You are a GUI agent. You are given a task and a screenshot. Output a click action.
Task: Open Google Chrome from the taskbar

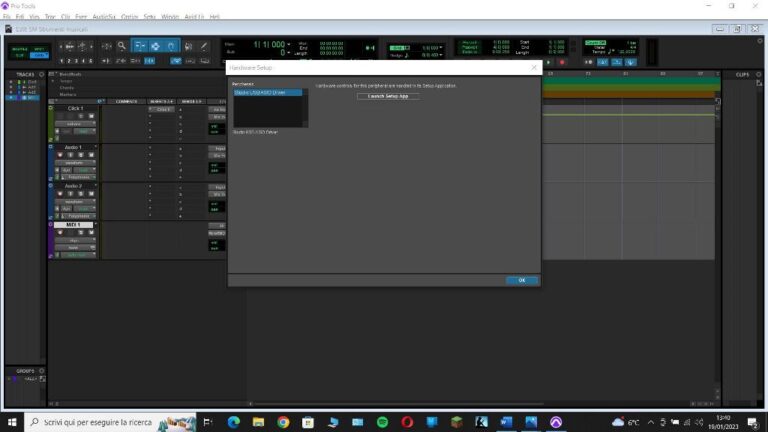coord(283,422)
